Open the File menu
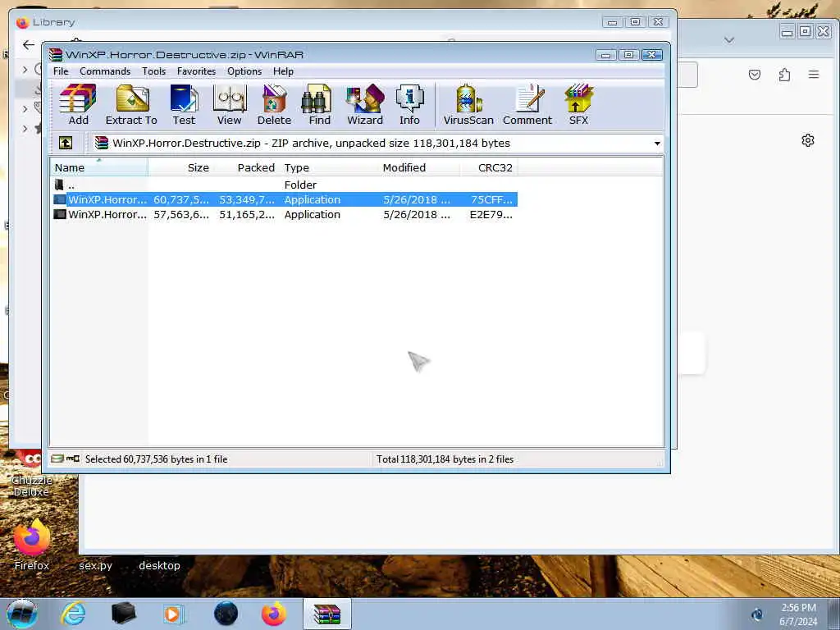Viewport: 840px width, 630px height. (x=61, y=71)
